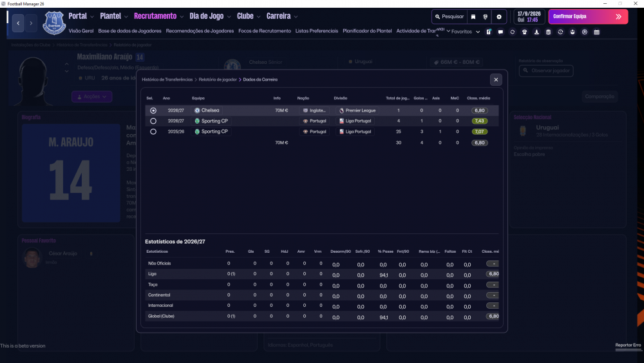Select the 2026/27 Chelsea season radio
Screen dimensions: 644x363
(x=153, y=111)
